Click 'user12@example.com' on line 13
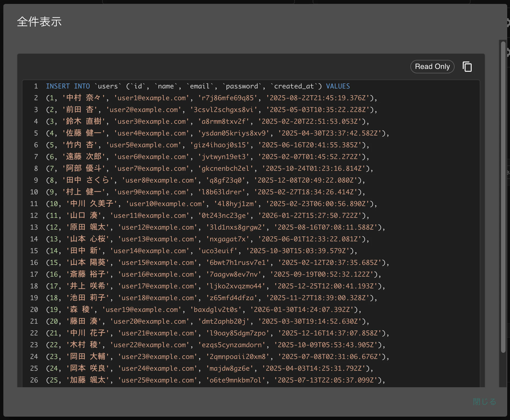 point(157,227)
